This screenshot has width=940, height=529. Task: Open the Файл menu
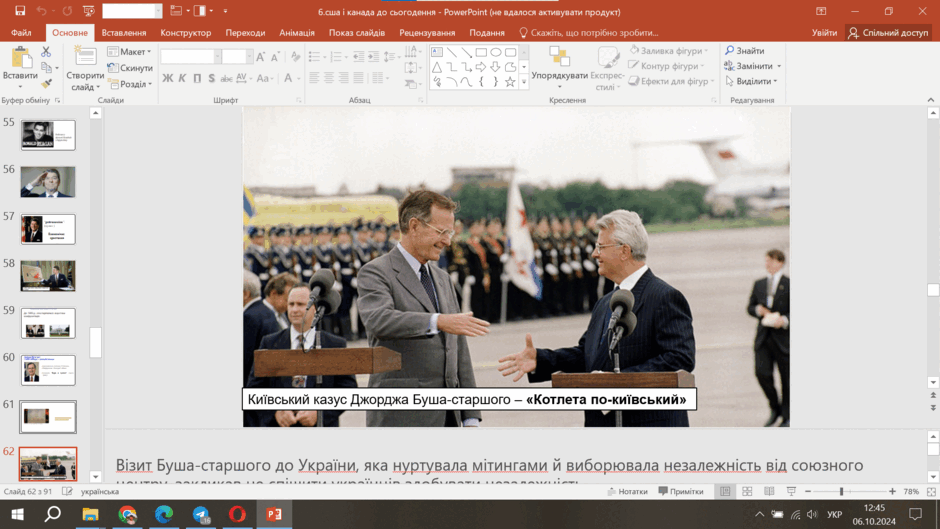21,33
